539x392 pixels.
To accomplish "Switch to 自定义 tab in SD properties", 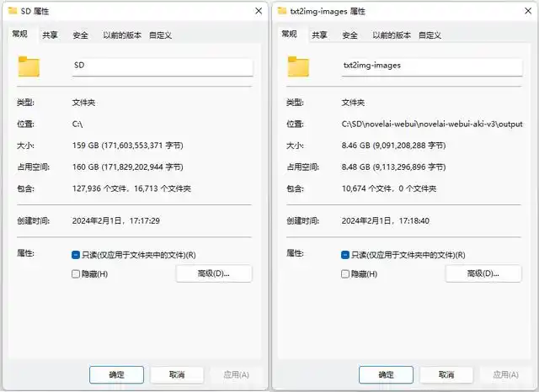I will (160, 35).
